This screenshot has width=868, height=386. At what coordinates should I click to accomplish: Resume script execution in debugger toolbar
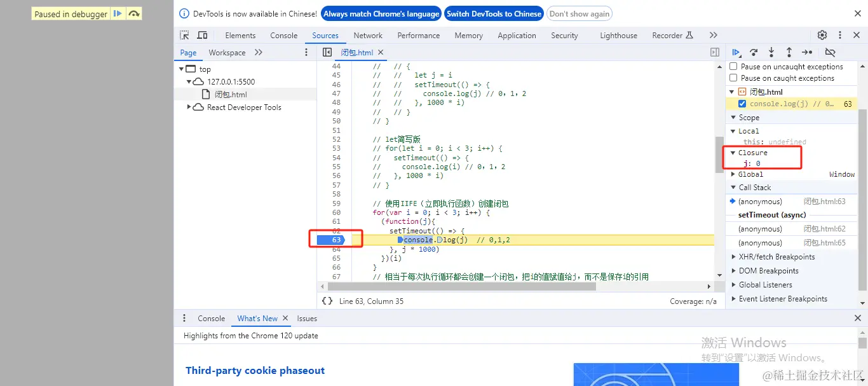click(x=736, y=53)
